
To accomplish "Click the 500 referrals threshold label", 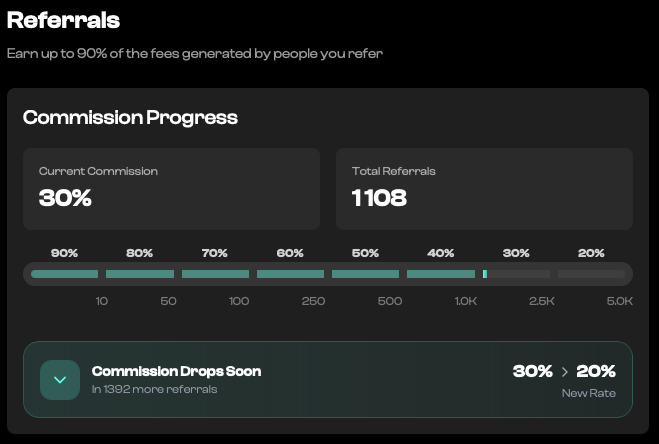I will coord(390,301).
